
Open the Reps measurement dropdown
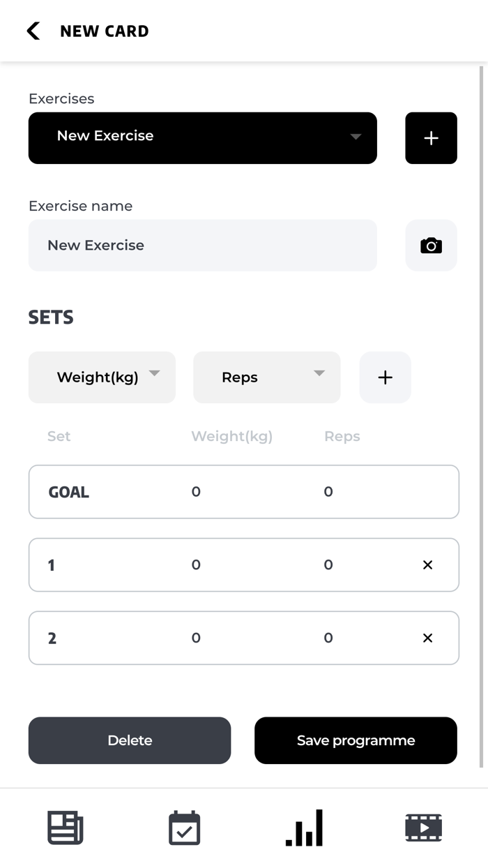[266, 377]
